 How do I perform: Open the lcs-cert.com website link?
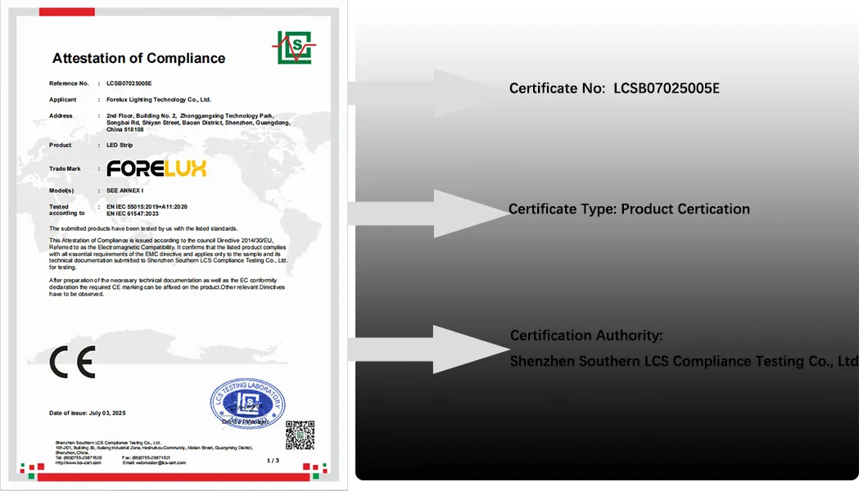tap(79, 462)
